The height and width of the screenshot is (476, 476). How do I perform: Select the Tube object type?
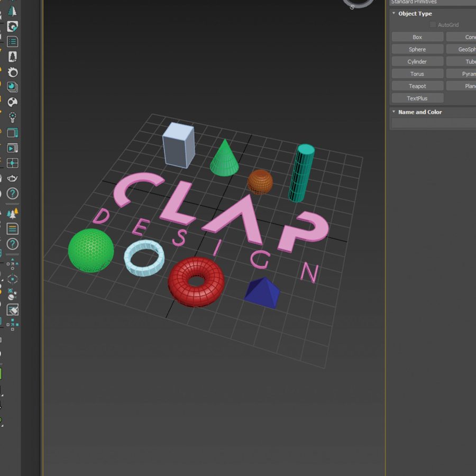click(461, 62)
